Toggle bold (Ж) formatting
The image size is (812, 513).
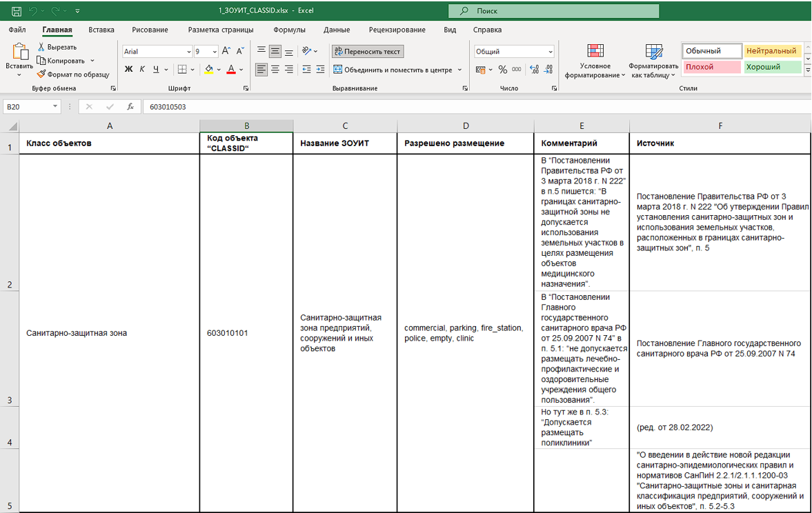click(128, 70)
